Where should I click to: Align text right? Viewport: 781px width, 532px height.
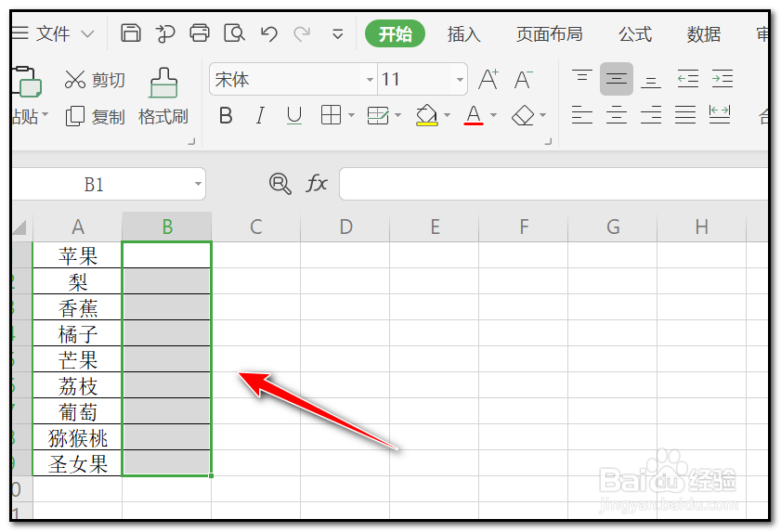coord(650,114)
